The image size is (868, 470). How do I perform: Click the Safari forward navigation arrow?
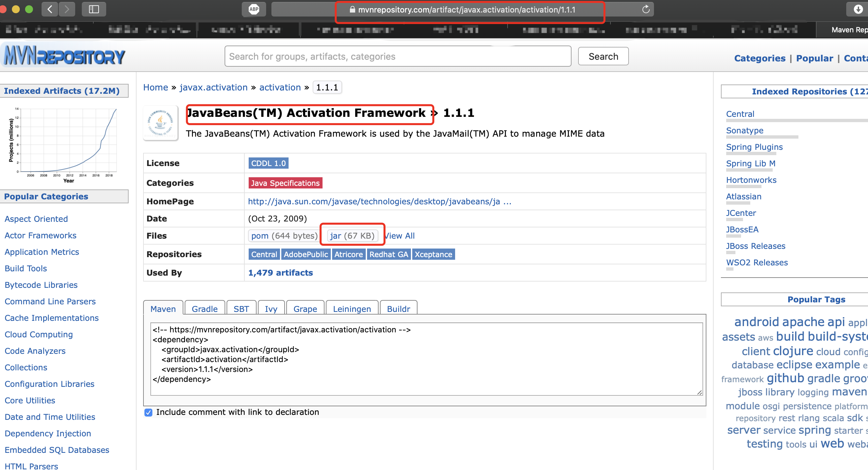click(x=67, y=9)
